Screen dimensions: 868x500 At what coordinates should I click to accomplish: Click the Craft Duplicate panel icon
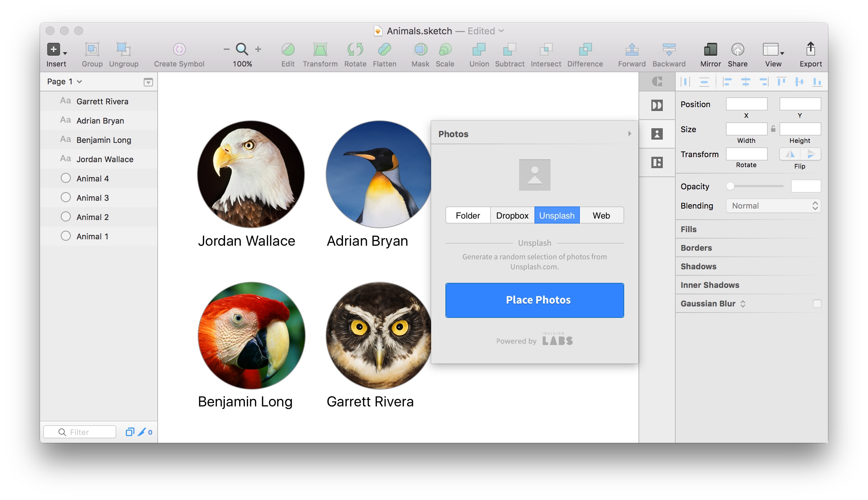(657, 162)
